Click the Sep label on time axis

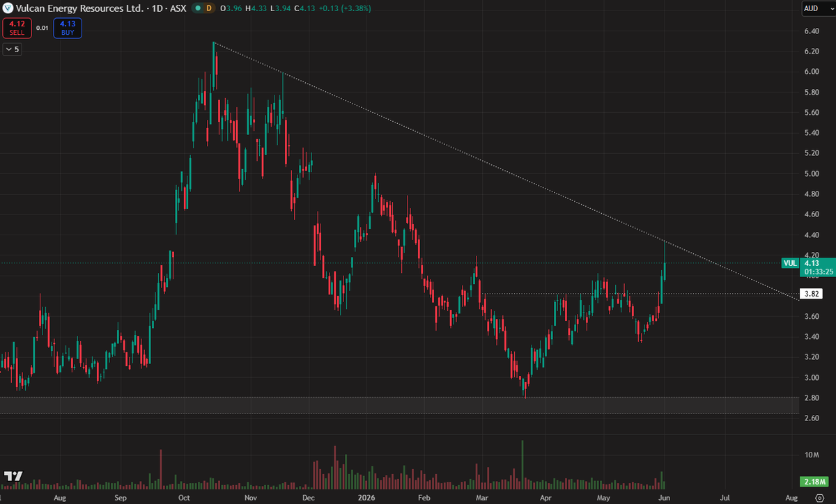pyautogui.click(x=120, y=498)
